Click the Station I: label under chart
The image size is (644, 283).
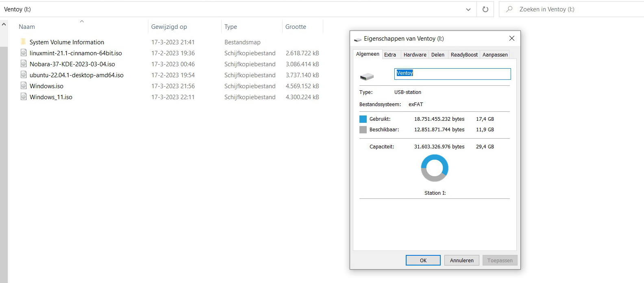[435, 193]
